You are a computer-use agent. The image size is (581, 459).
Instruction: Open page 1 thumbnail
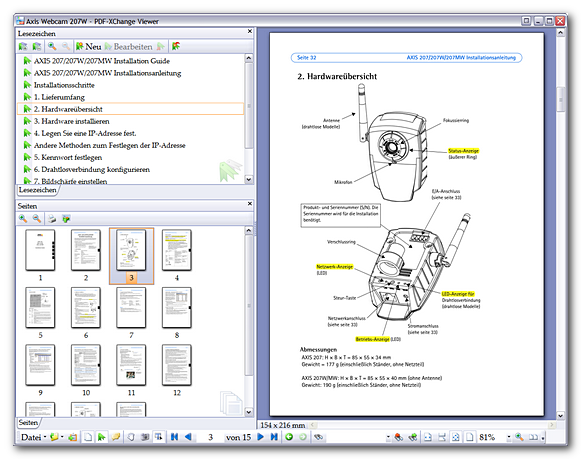(x=40, y=250)
